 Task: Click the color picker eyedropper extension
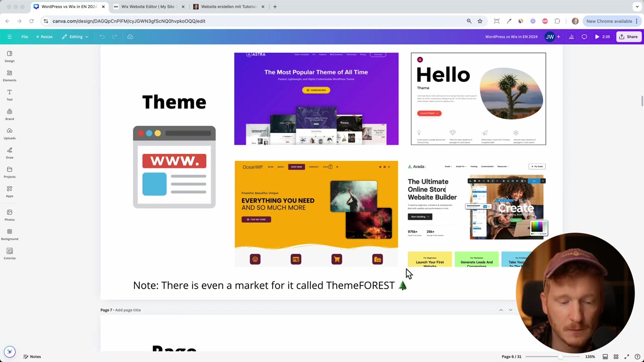tap(509, 21)
